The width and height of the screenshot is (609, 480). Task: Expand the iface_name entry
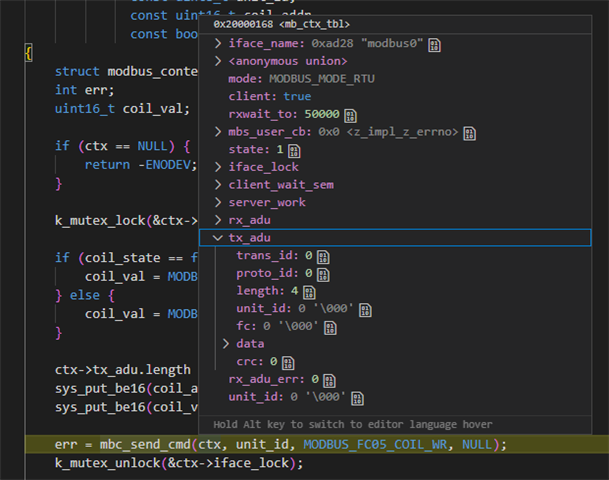coord(218,43)
